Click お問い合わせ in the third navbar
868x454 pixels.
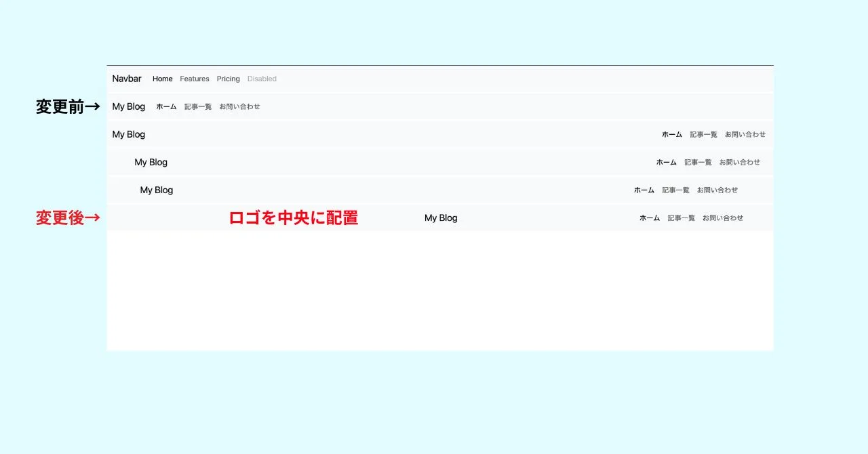(x=745, y=134)
